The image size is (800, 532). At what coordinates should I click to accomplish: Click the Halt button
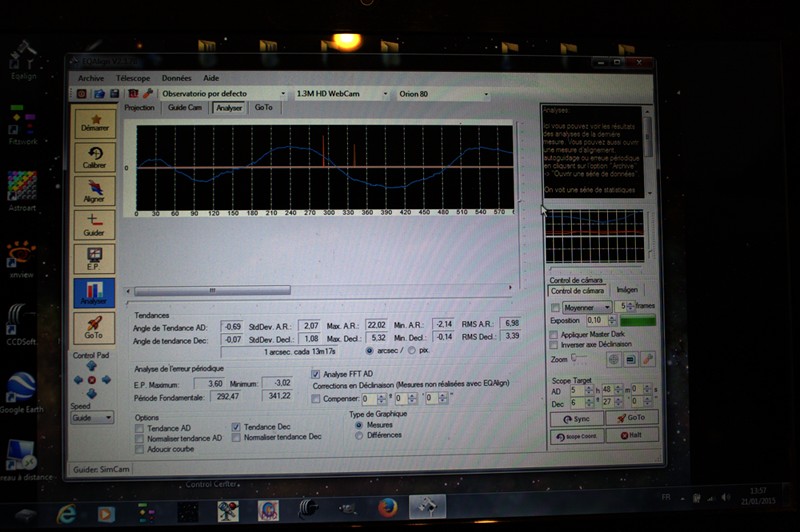(631, 435)
